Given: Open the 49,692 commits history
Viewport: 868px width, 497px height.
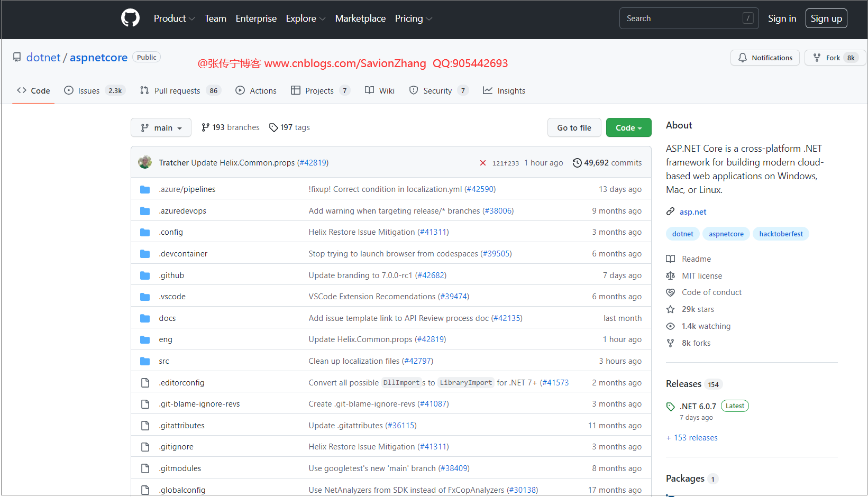Looking at the screenshot, I should [607, 163].
